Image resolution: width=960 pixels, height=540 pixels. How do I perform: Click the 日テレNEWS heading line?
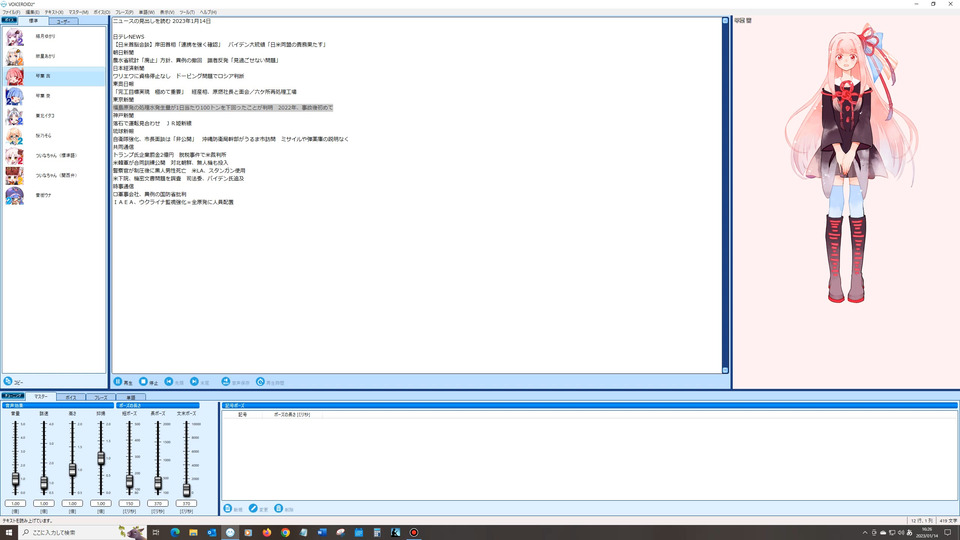pos(129,37)
